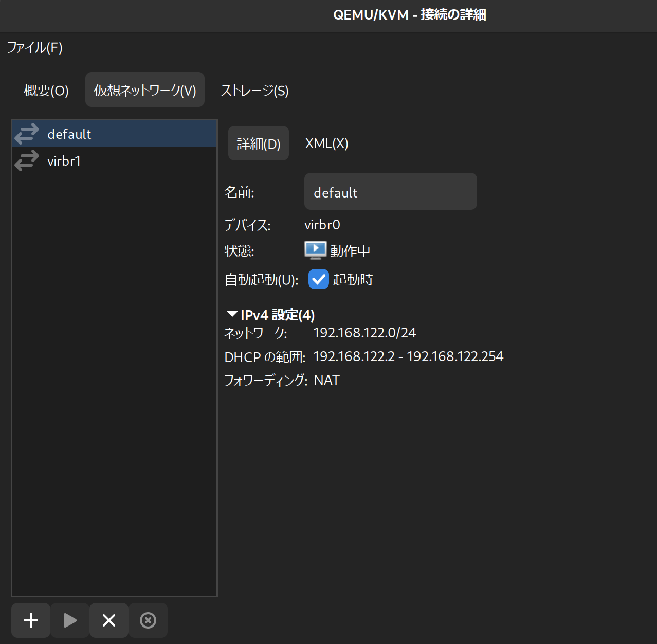This screenshot has height=644, width=657.
Task: Click the arrows icon beside virbr1
Action: [27, 160]
